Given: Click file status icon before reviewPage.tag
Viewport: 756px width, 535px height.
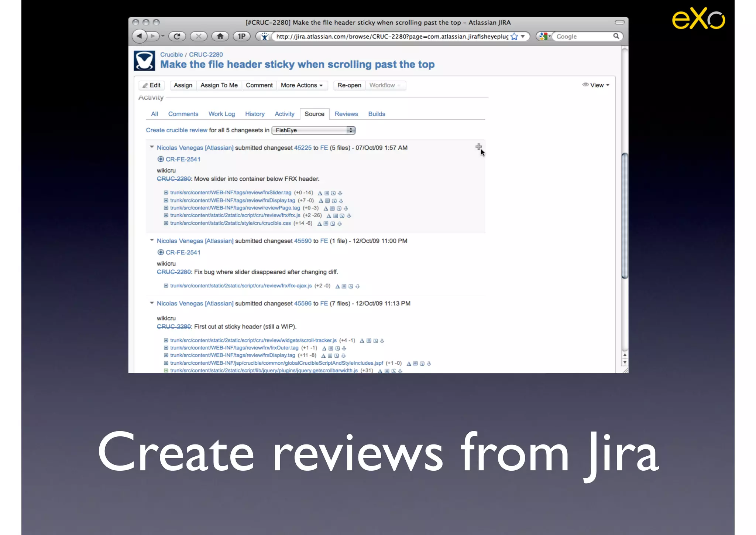Looking at the screenshot, I should (166, 208).
